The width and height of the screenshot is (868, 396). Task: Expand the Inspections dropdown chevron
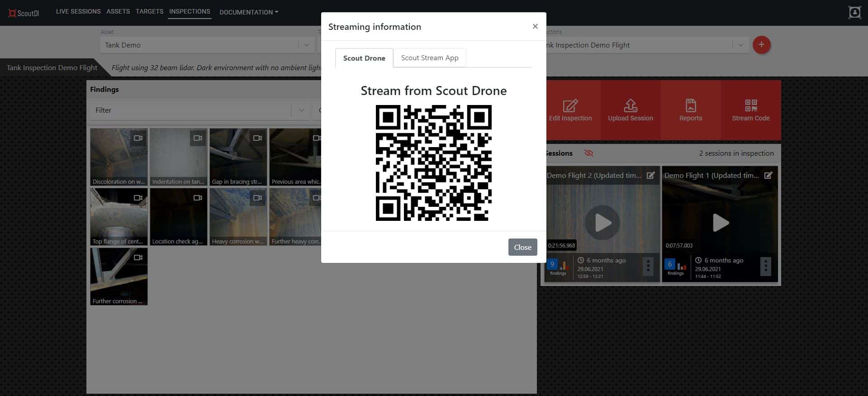pyautogui.click(x=740, y=45)
